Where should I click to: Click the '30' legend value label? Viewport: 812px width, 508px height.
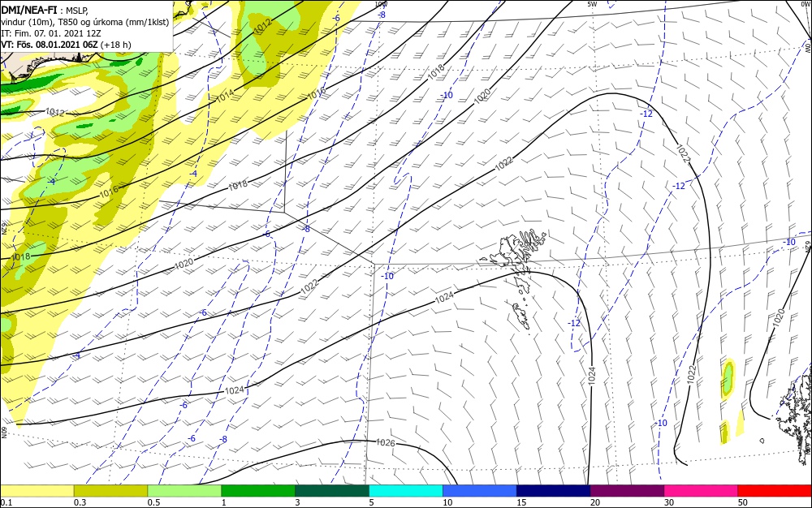pos(669,502)
